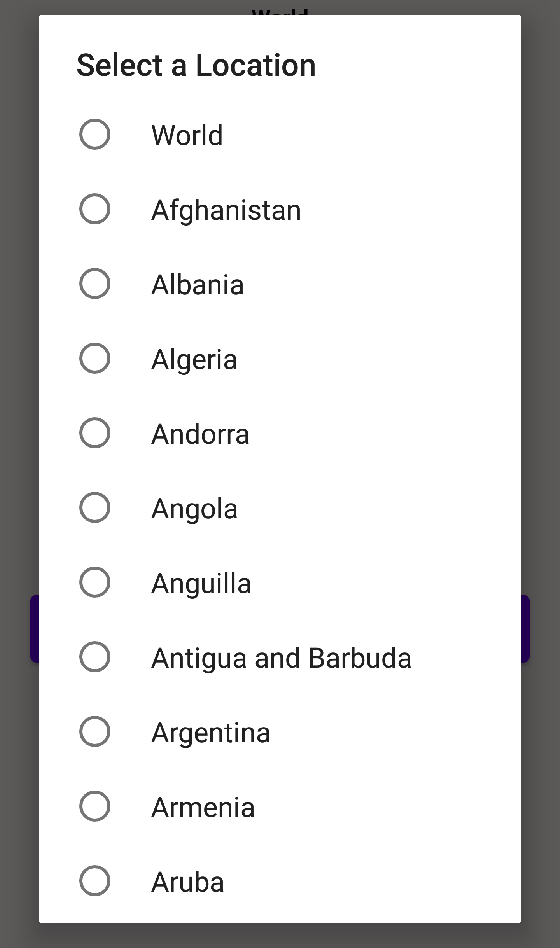Select the World radio button
The image size is (560, 948).
tap(94, 135)
